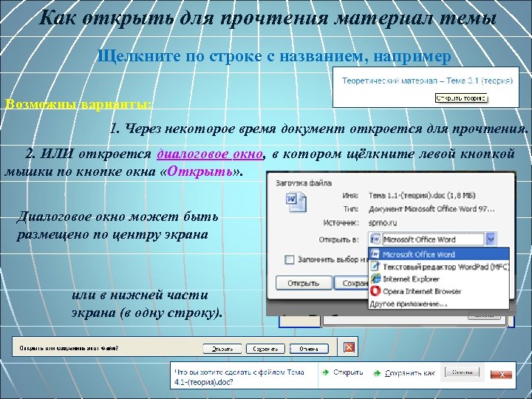
Task: Click the Word document file icon
Action: tap(296, 202)
